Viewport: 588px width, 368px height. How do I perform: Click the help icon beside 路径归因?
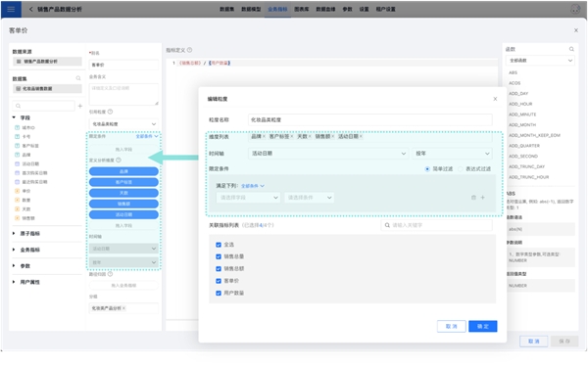coord(110,274)
